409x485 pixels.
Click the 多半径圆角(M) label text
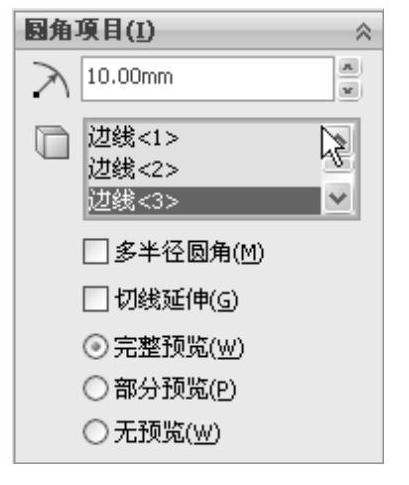point(189,252)
